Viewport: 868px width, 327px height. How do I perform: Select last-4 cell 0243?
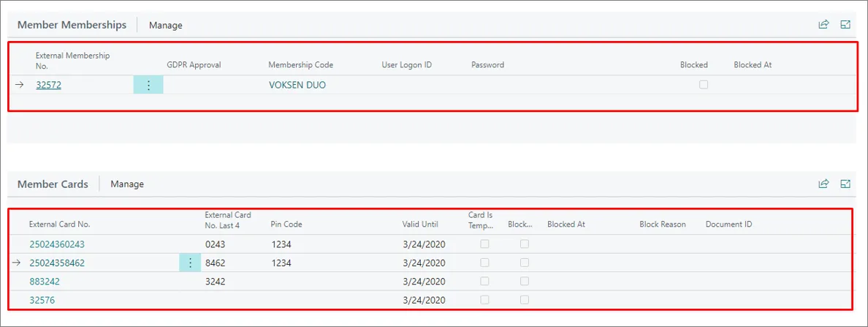point(215,244)
